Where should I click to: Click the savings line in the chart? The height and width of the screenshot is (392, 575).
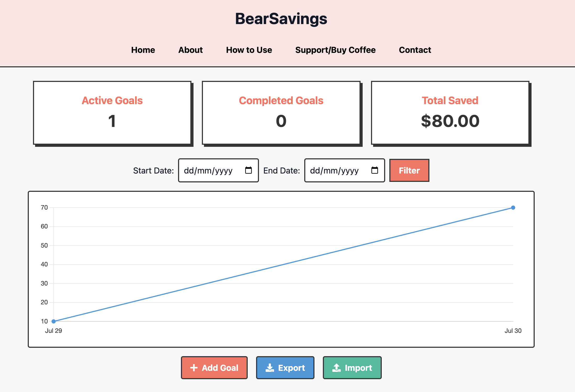[x=283, y=265]
